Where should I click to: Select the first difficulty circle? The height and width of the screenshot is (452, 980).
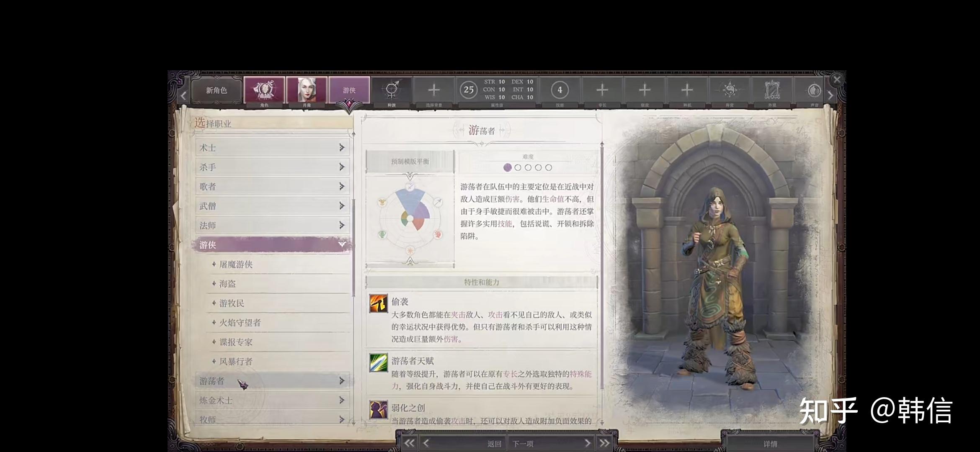[508, 167]
